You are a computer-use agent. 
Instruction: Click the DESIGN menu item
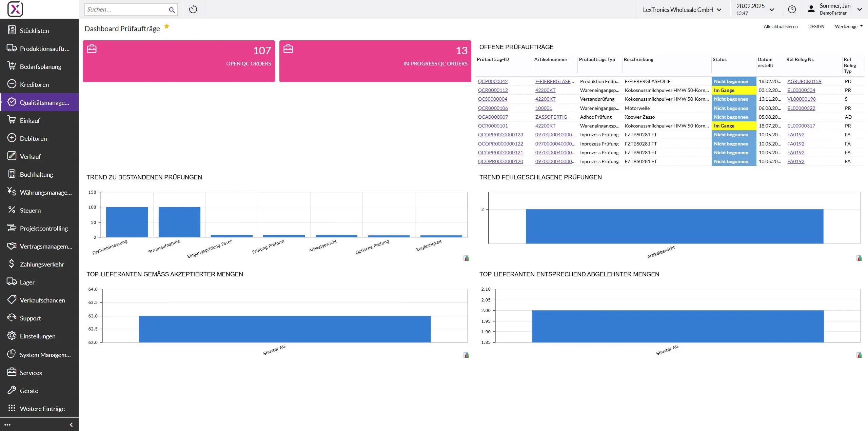(x=816, y=26)
